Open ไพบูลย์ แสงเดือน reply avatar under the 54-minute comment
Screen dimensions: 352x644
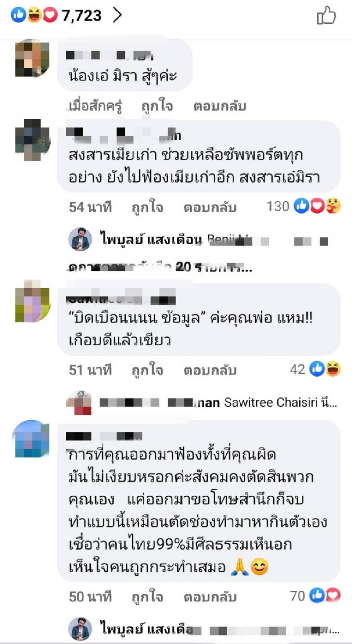(80, 240)
